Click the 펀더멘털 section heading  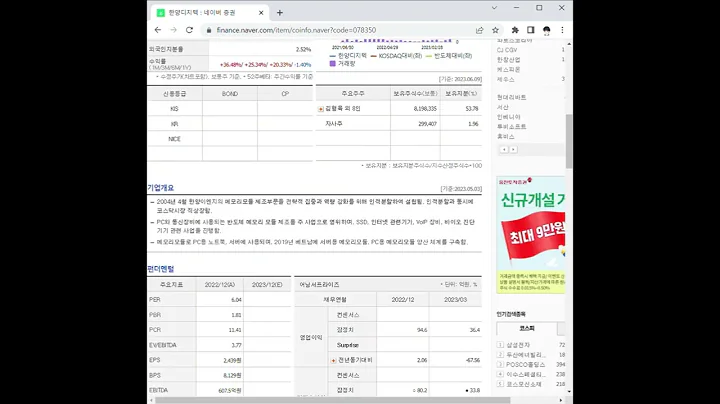click(161, 269)
